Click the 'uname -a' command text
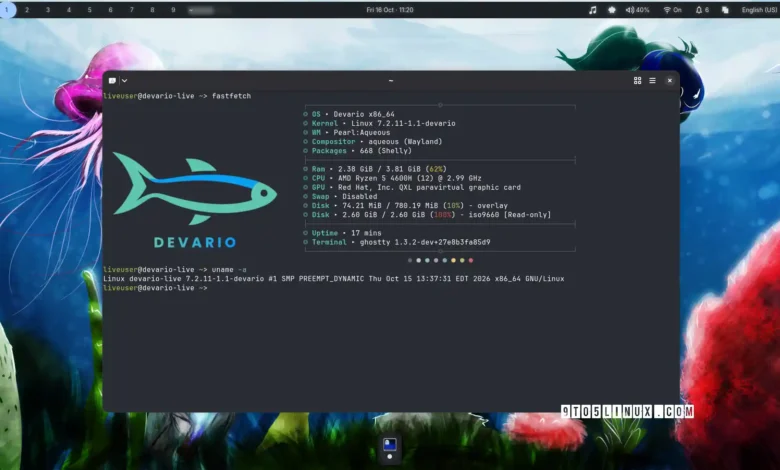The width and height of the screenshot is (780, 470). click(x=229, y=270)
